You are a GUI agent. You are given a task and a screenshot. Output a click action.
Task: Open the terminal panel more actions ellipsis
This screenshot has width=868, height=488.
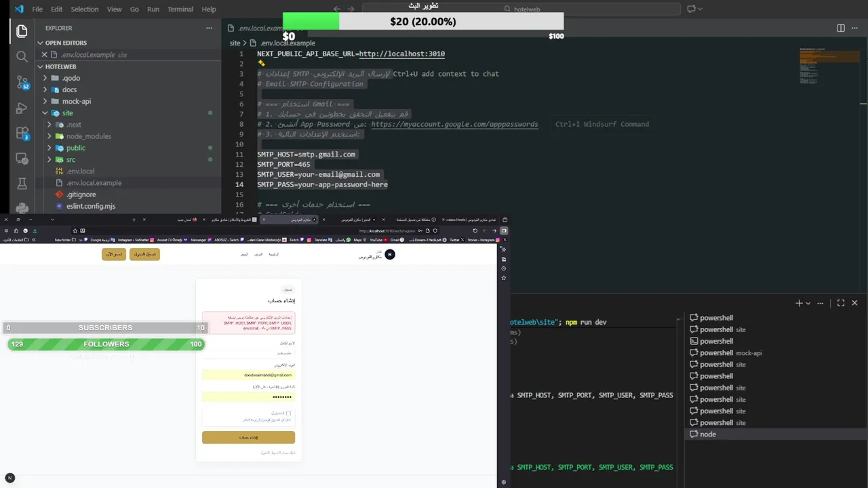(x=821, y=303)
